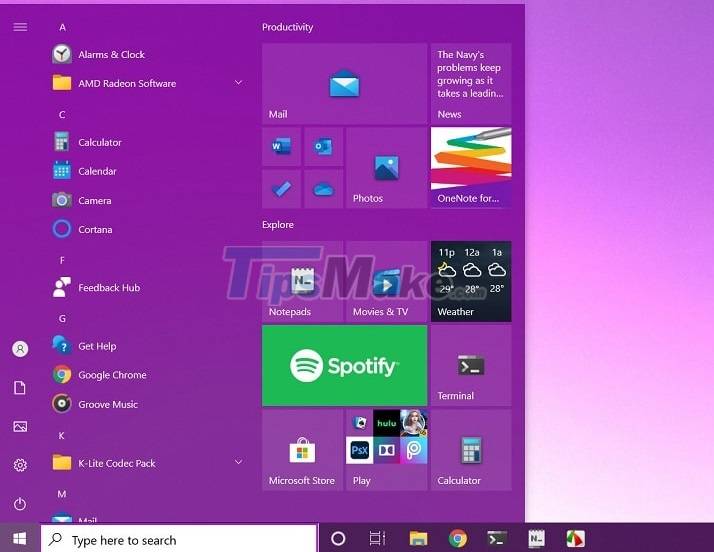Click the letter A group header
The height and width of the screenshot is (552, 714).
(x=62, y=28)
